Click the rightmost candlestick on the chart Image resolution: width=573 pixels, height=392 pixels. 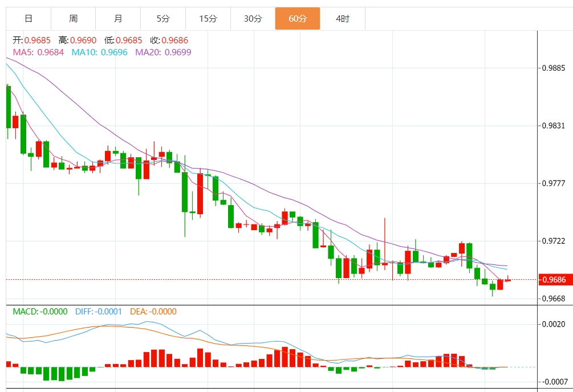(507, 280)
